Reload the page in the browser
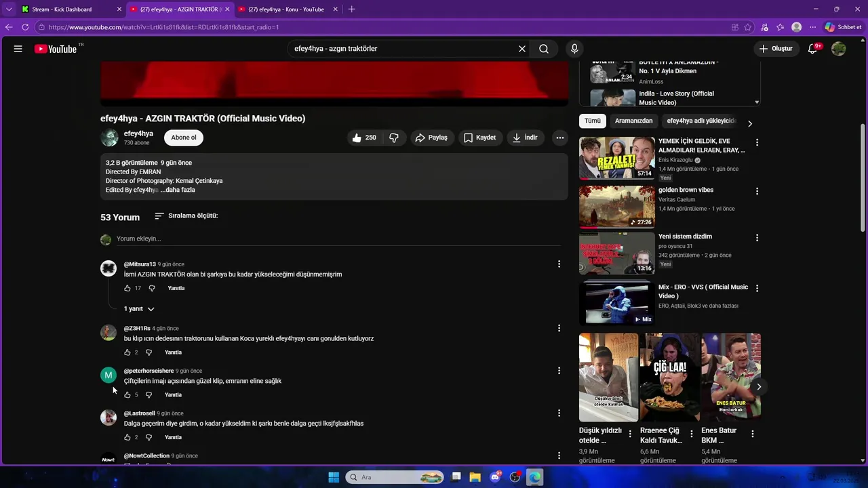The image size is (868, 488). pos(25,27)
